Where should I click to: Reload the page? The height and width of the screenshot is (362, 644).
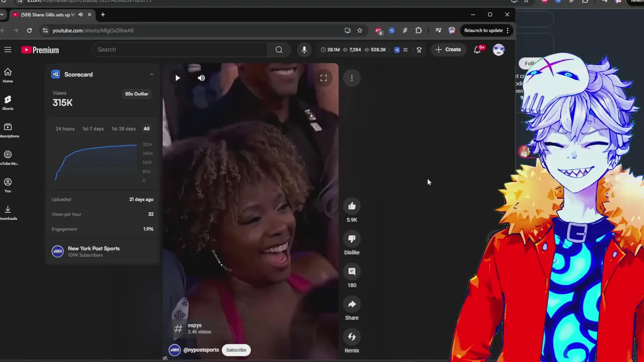[x=29, y=31]
